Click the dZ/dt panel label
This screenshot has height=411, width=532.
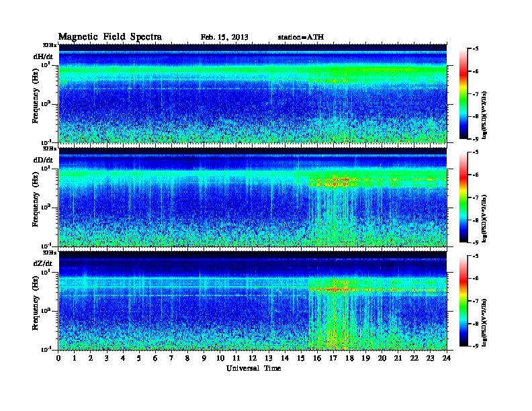tap(43, 263)
